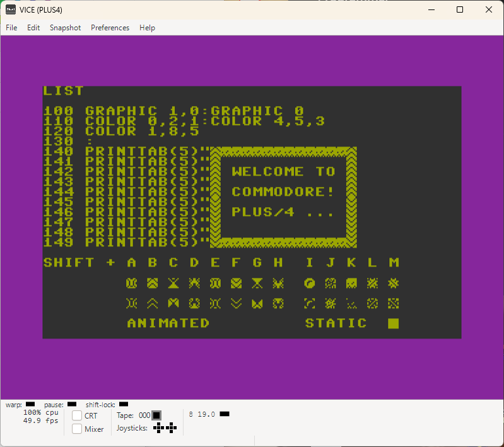Click the drive 8 activity LED

225,414
